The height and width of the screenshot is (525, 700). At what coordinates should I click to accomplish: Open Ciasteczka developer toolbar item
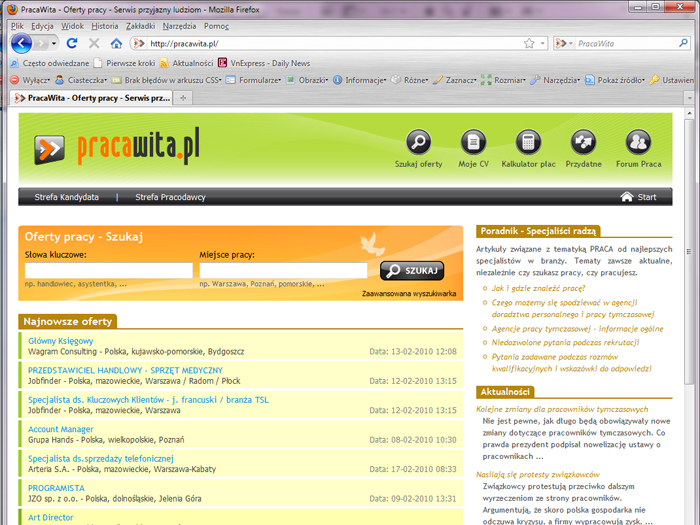click(81, 80)
